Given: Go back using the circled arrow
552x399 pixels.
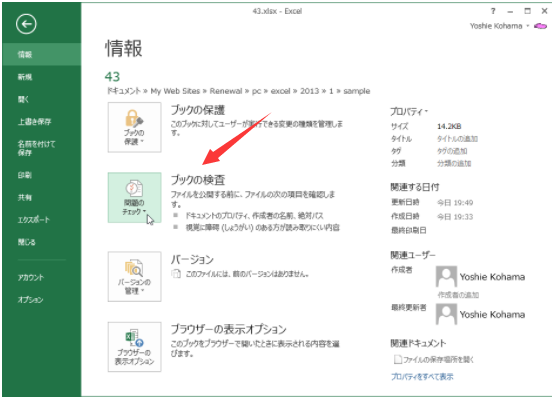Looking at the screenshot, I should coord(26,24).
